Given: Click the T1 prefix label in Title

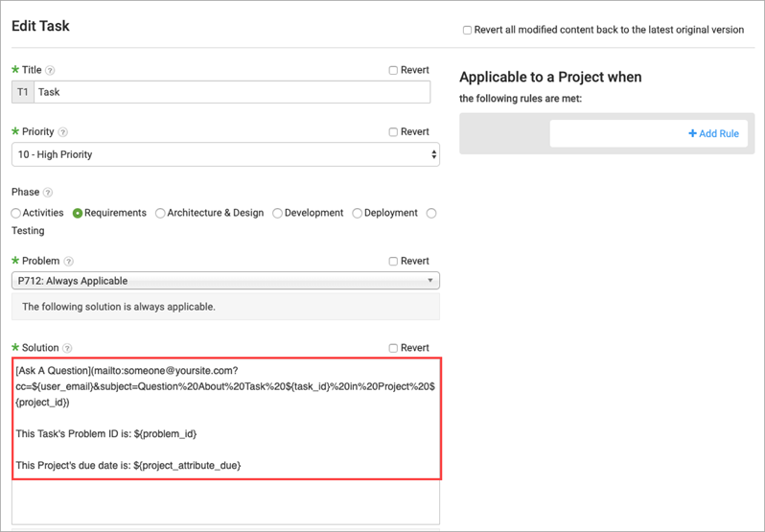Looking at the screenshot, I should [23, 92].
